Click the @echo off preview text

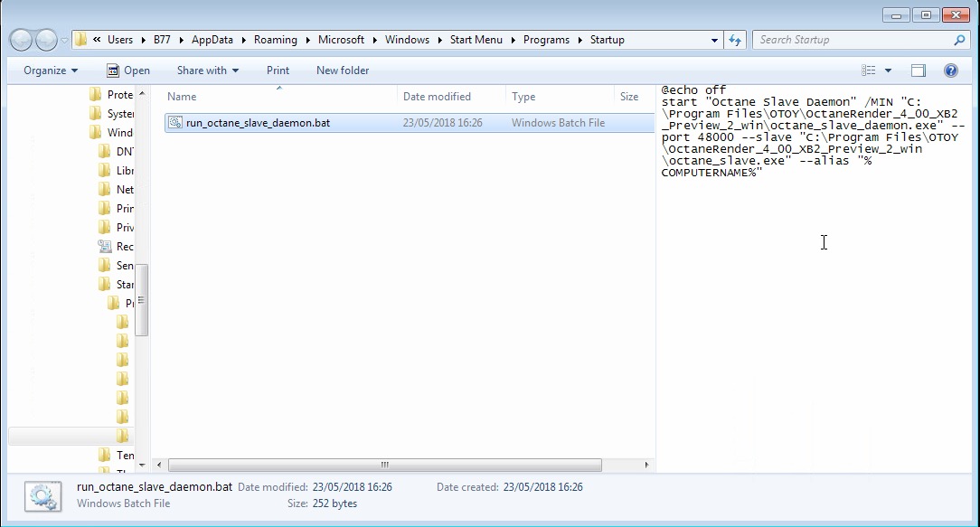[693, 90]
